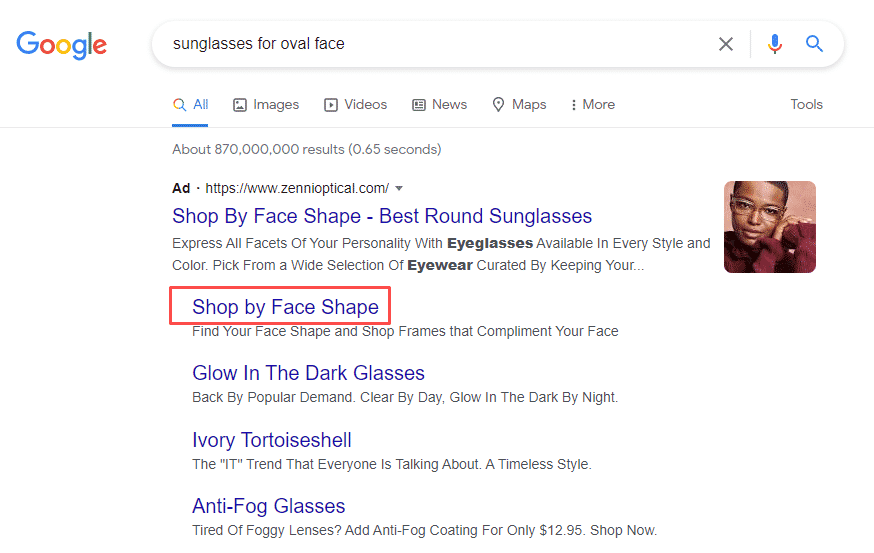This screenshot has width=874, height=553.
Task: Open the News tab
Action: [x=439, y=104]
